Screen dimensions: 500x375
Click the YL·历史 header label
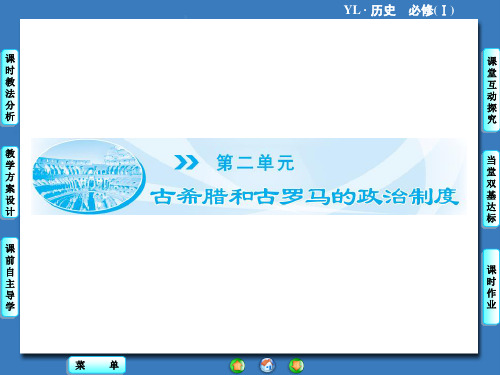click(370, 10)
